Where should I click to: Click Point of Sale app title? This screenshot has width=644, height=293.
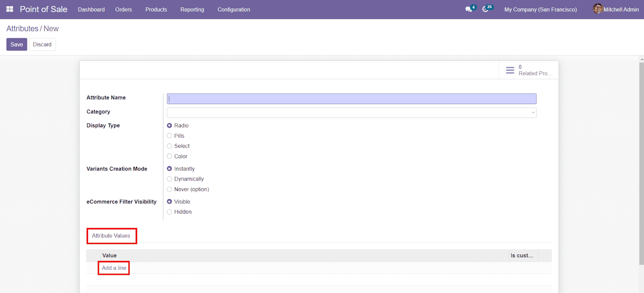43,9
